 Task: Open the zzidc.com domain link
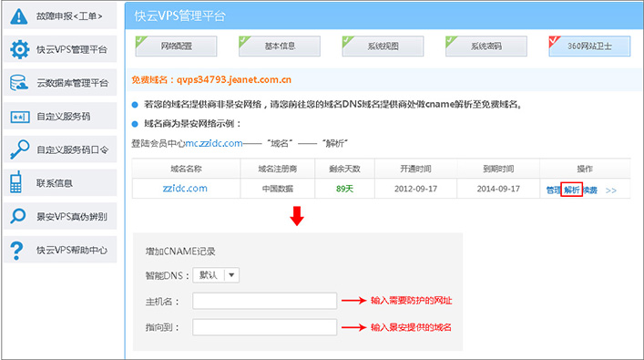click(185, 189)
